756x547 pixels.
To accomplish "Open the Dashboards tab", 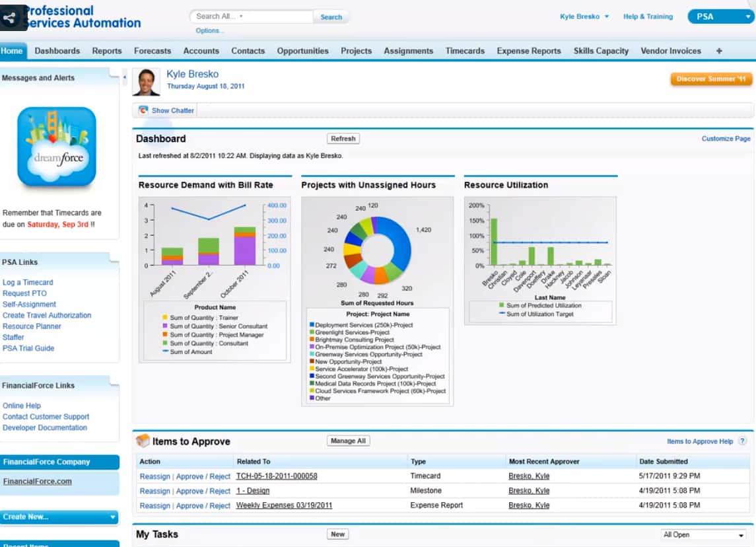I will point(57,51).
